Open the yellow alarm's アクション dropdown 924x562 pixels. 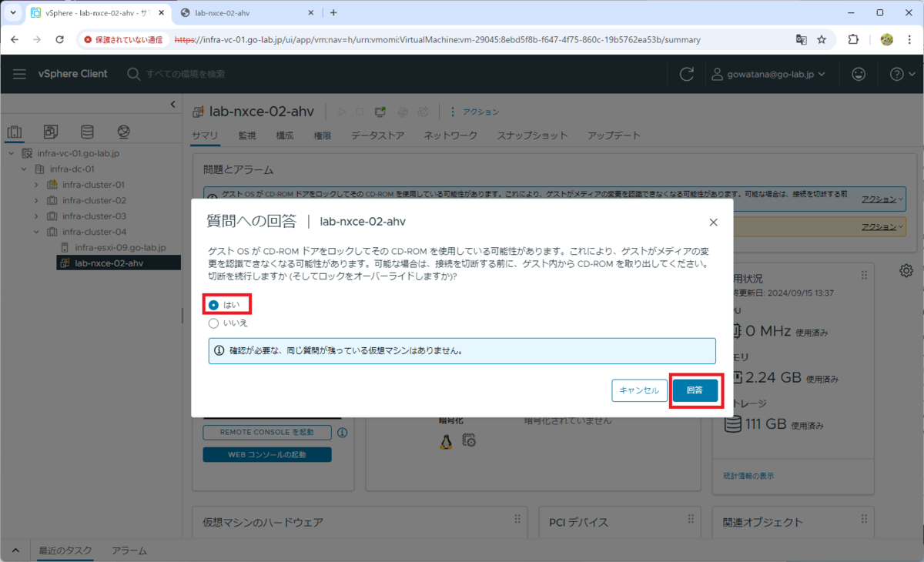882,226
